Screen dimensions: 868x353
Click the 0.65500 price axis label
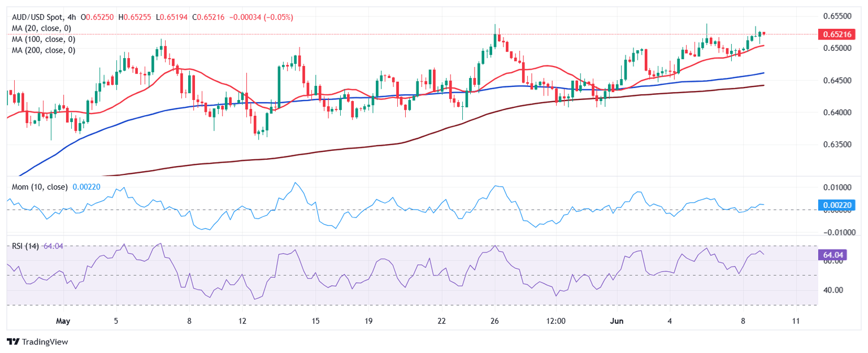point(836,16)
